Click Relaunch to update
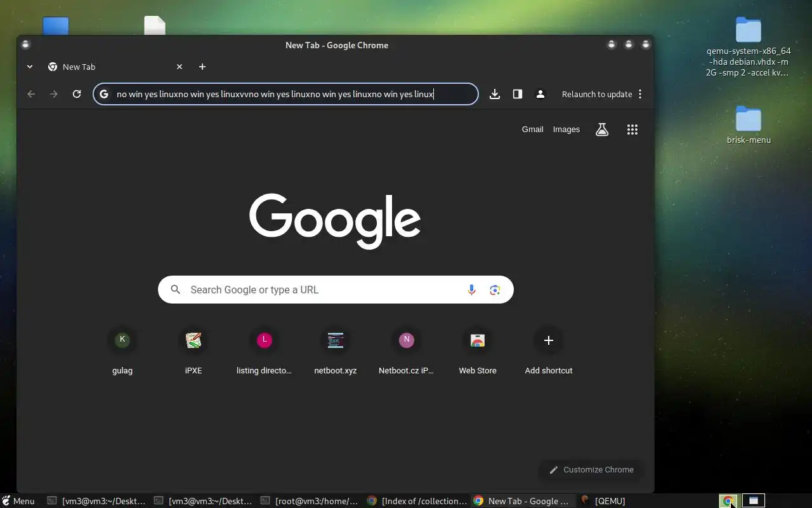 pos(597,94)
